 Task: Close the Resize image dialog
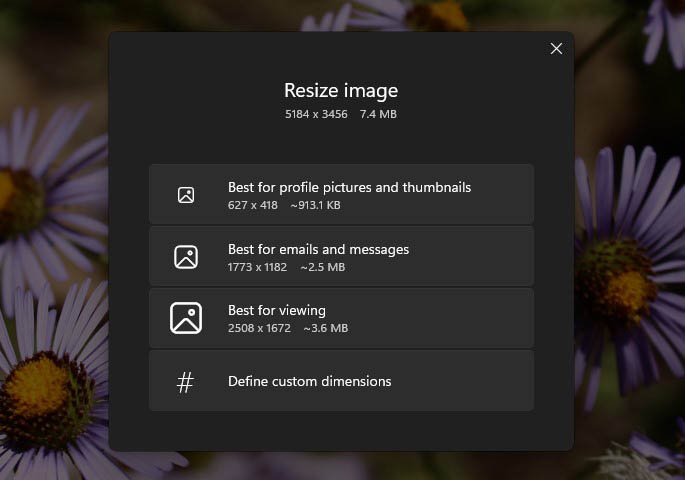click(x=556, y=49)
